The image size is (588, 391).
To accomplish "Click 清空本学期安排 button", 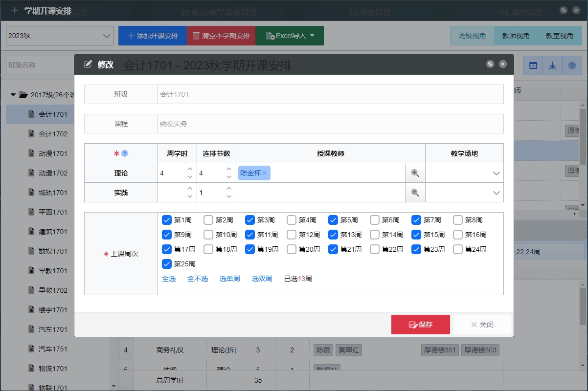I will (221, 36).
